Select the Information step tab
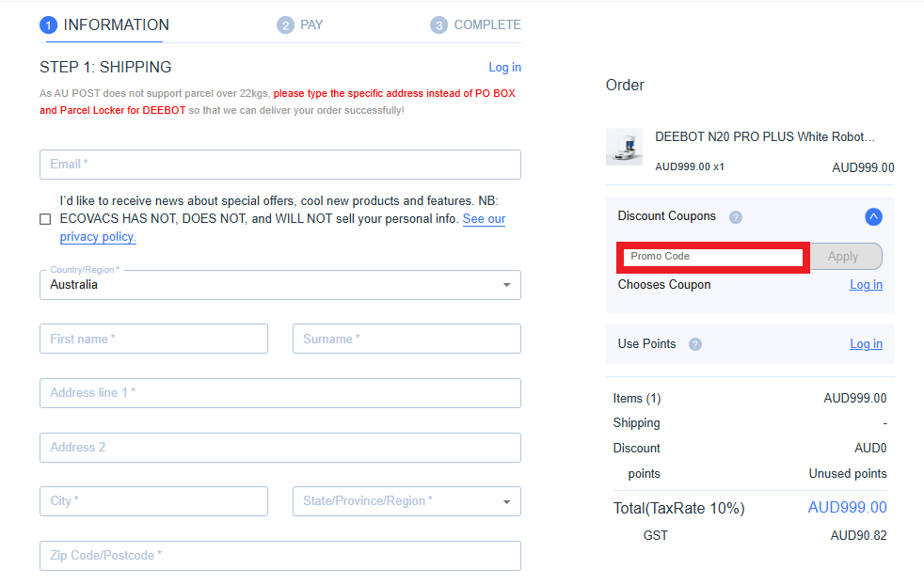Screen dimensions: 924x585 click(104, 25)
